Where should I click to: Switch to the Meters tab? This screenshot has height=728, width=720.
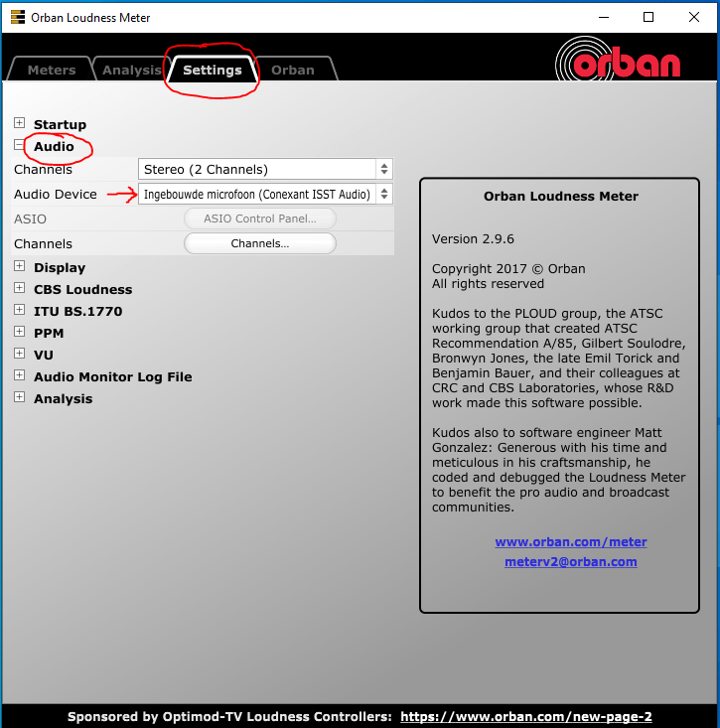point(51,70)
